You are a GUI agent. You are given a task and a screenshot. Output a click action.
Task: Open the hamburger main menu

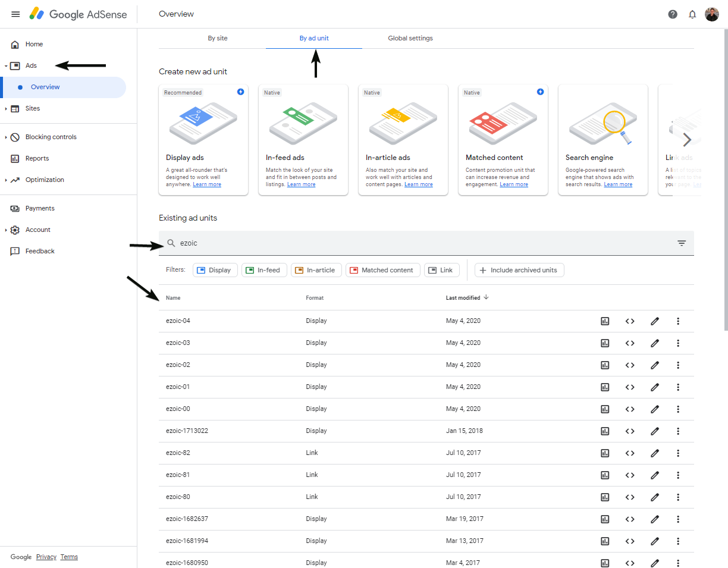(x=15, y=14)
